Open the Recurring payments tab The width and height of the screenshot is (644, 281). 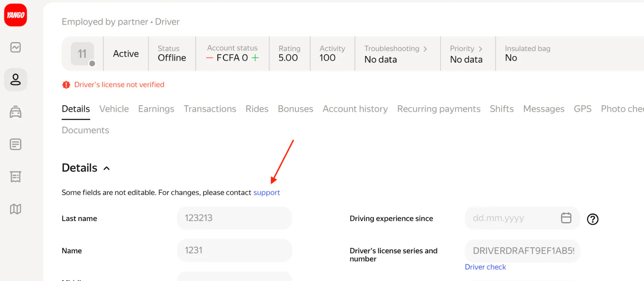tap(439, 109)
